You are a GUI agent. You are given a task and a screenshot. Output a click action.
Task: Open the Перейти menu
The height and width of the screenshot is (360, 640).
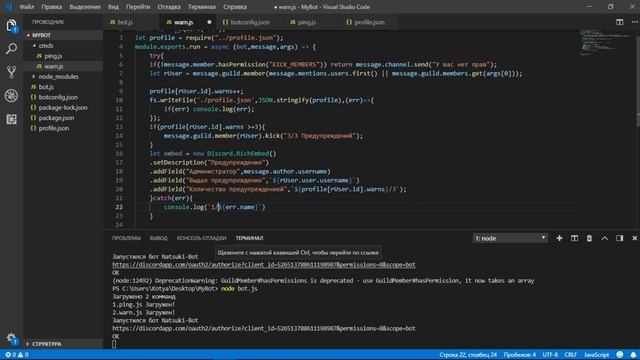(138, 7)
